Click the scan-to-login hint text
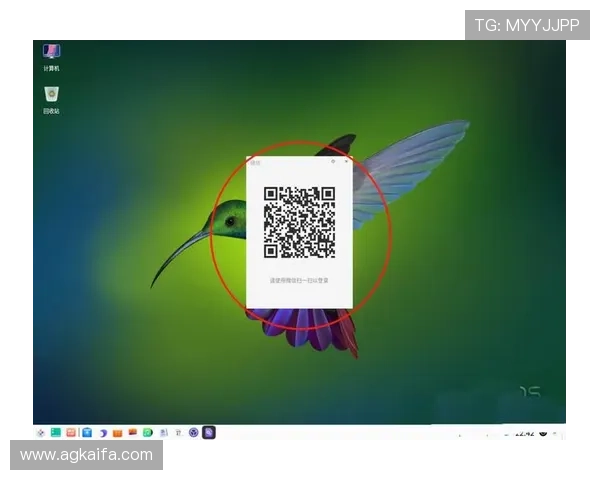Screen dimensions: 600x480 [x=299, y=280]
